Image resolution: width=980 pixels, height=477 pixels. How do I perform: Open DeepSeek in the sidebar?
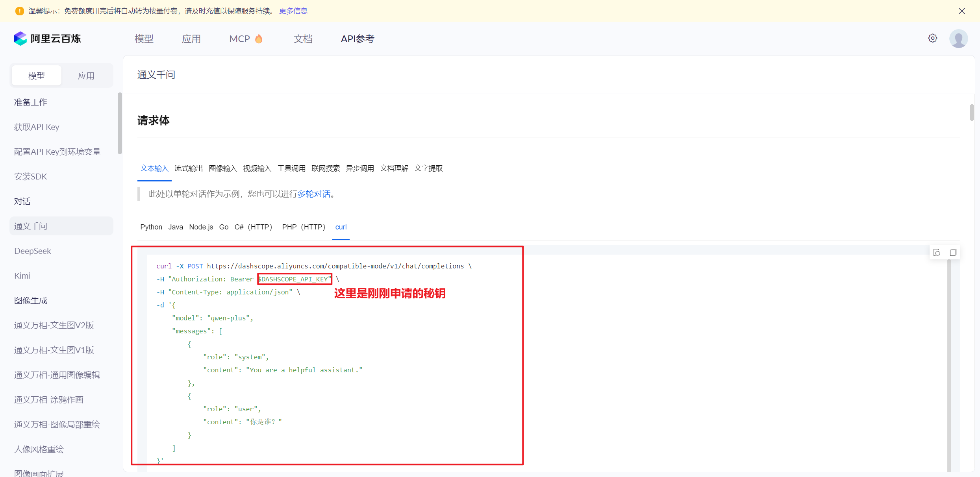click(33, 251)
